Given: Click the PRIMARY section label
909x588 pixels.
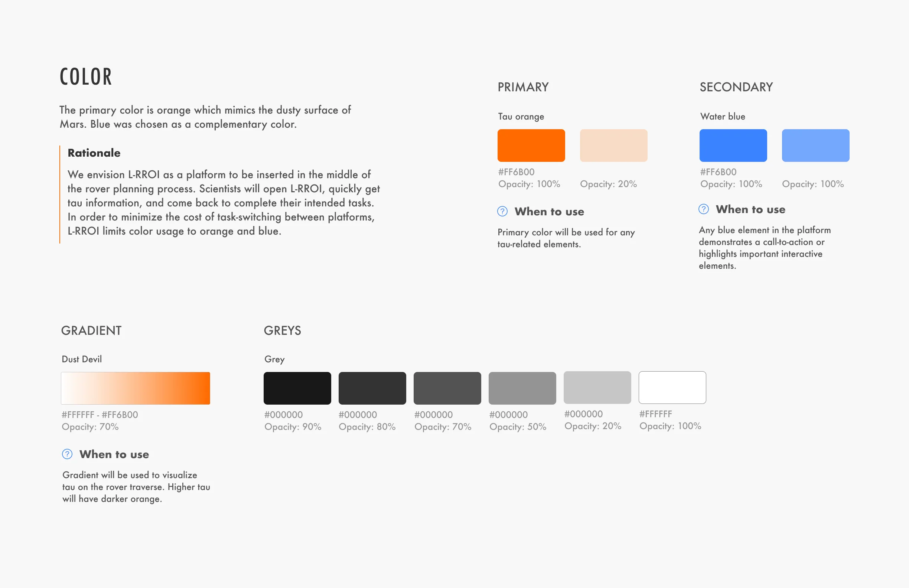Looking at the screenshot, I should click(523, 87).
